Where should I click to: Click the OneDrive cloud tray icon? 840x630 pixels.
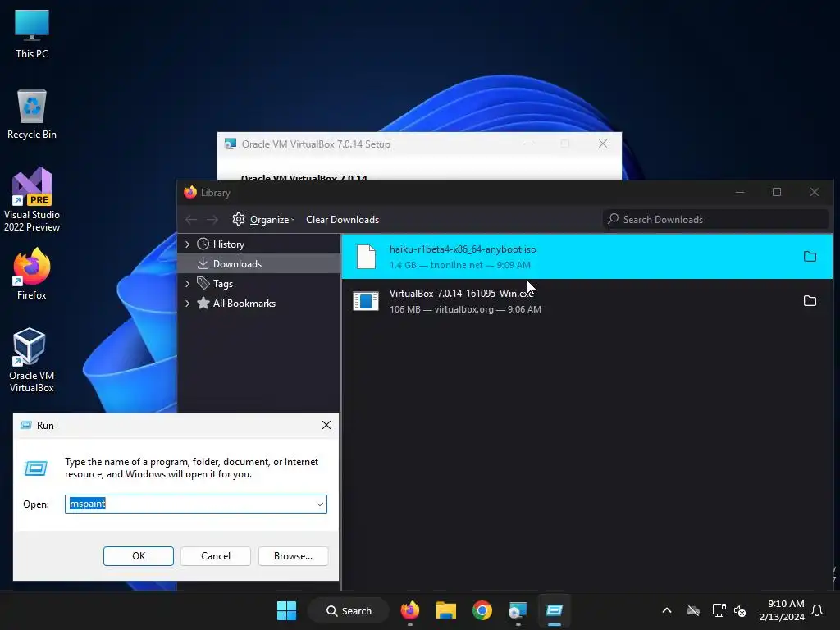693,610
